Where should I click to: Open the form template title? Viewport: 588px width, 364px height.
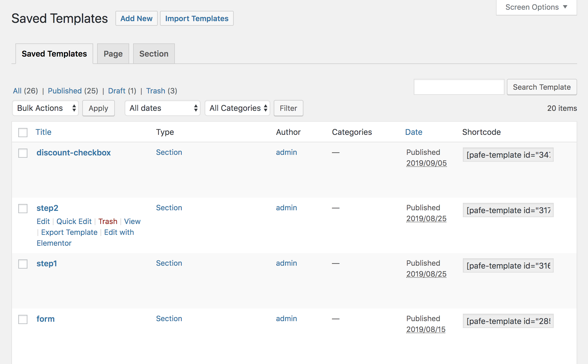pyautogui.click(x=45, y=319)
